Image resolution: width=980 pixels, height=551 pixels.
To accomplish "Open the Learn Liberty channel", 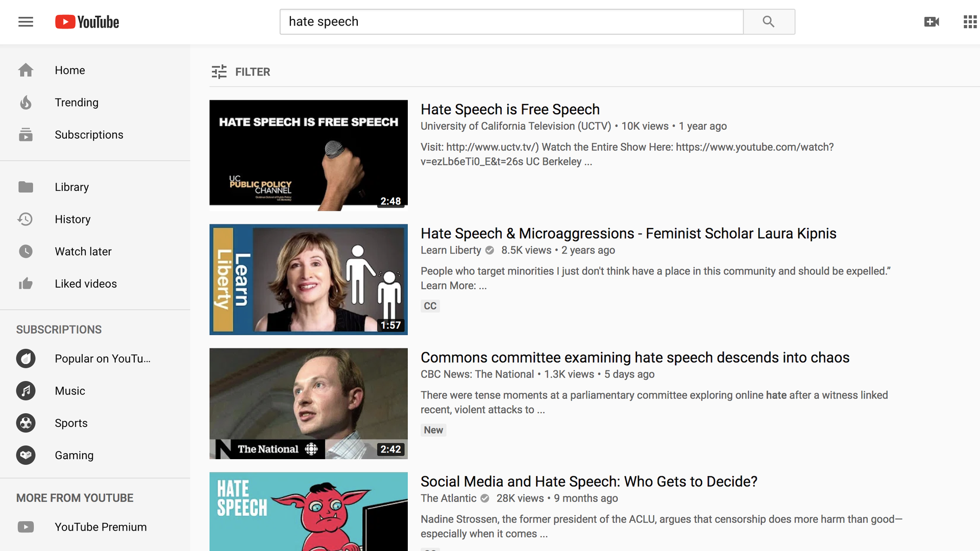I will [451, 250].
